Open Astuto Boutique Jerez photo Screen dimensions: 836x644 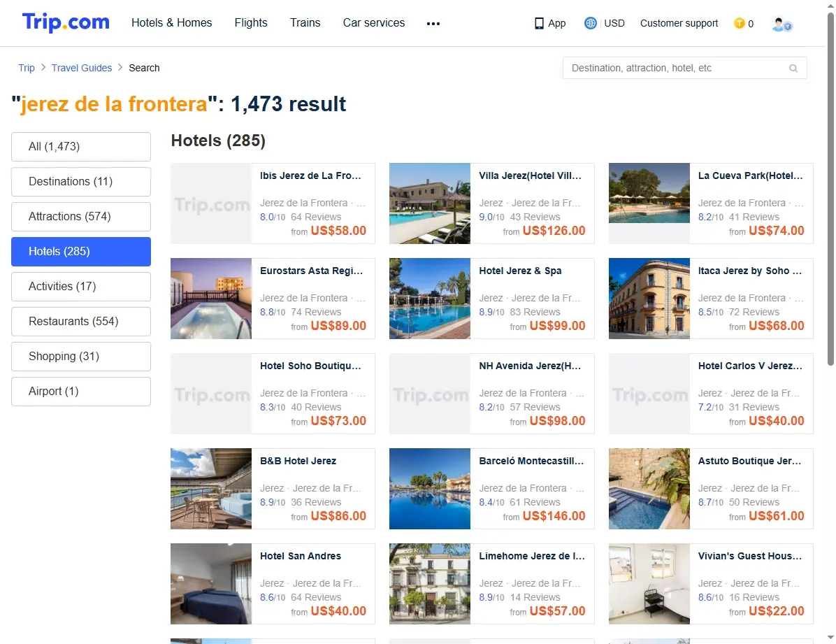pyautogui.click(x=649, y=489)
